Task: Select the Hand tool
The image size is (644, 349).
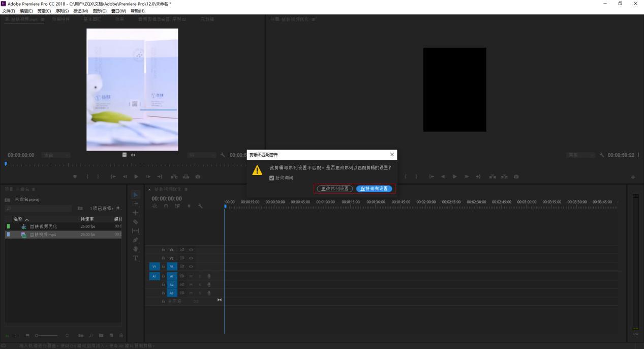Action: [x=136, y=249]
